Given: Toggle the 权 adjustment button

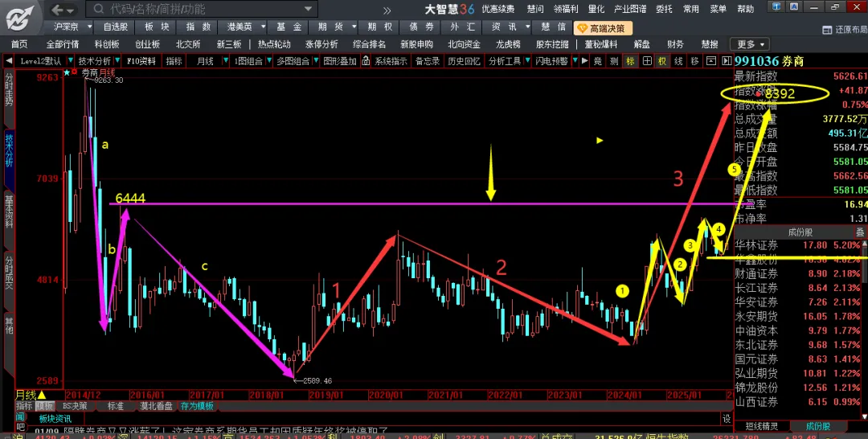Looking at the screenshot, I should click(x=662, y=61).
